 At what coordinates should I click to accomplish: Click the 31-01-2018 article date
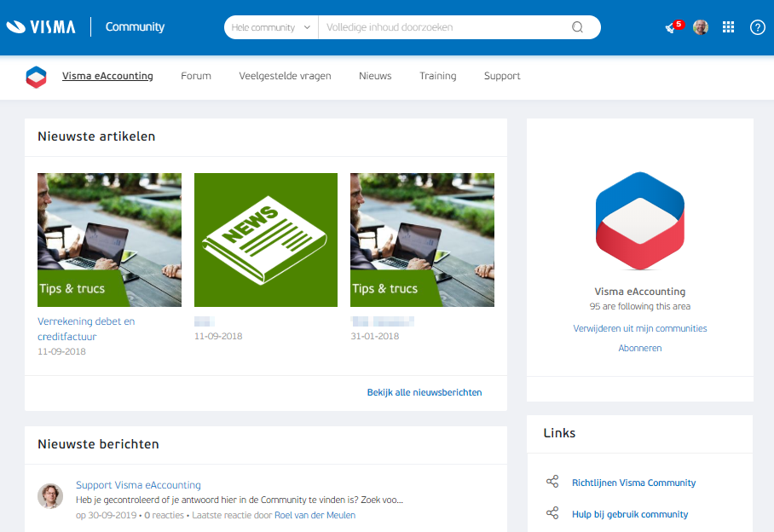tap(375, 336)
